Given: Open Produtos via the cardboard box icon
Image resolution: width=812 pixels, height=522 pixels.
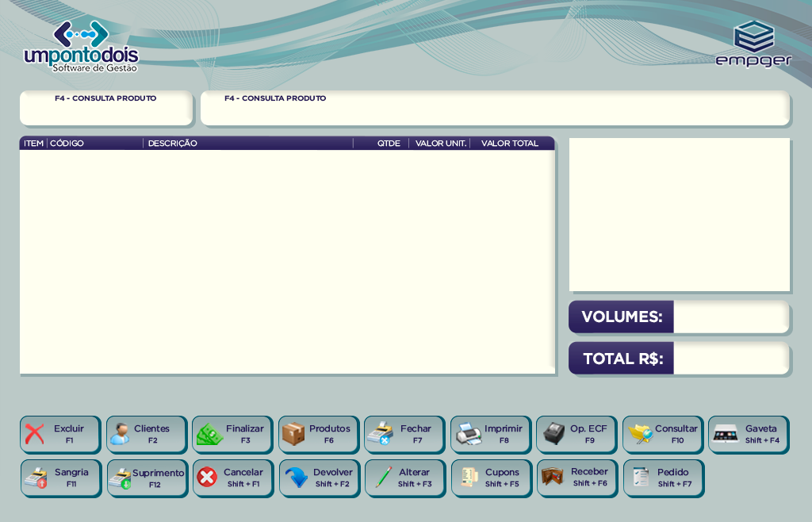Looking at the screenshot, I should pos(293,434).
